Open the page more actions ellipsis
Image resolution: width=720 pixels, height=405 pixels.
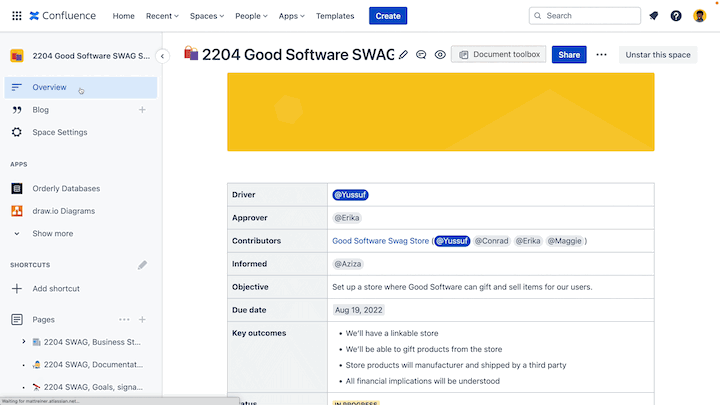601,55
